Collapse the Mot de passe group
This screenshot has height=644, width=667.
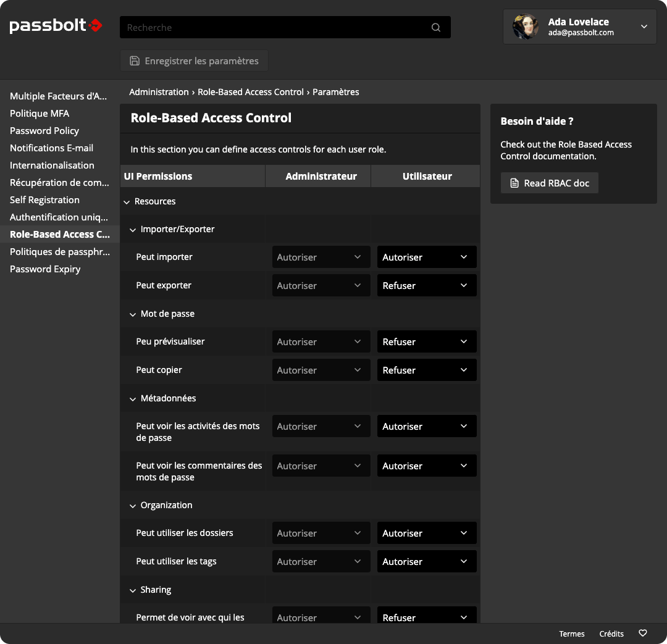(133, 314)
